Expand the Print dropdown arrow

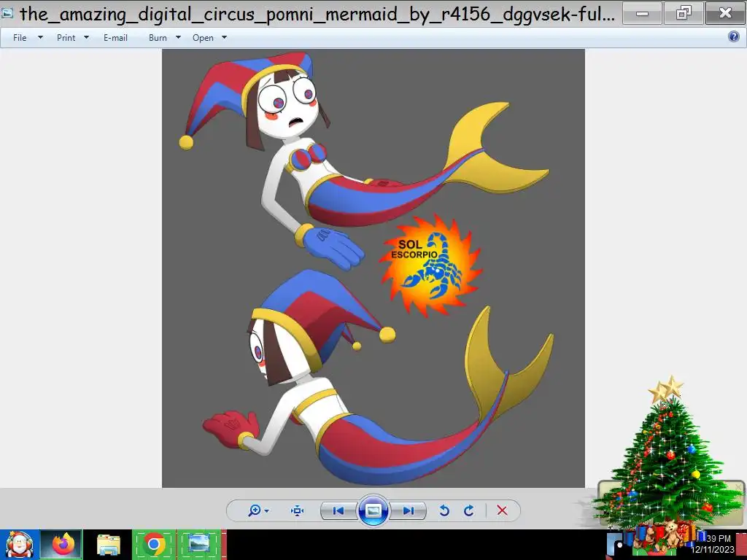click(x=86, y=37)
